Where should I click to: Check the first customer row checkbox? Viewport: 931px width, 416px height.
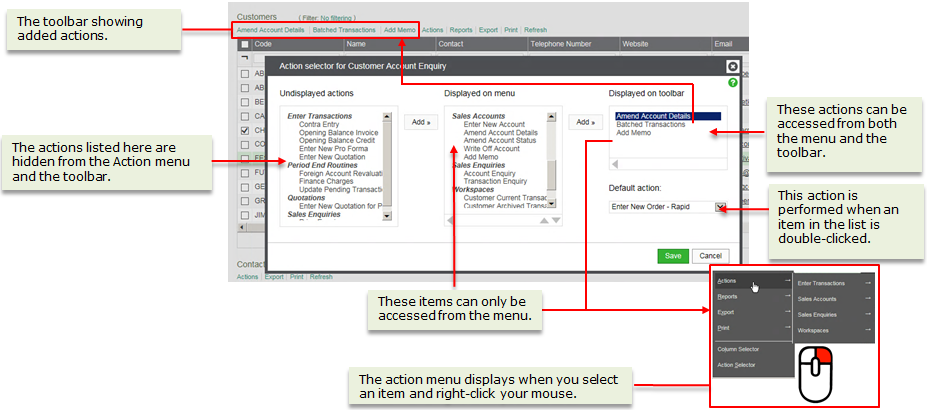coord(245,74)
